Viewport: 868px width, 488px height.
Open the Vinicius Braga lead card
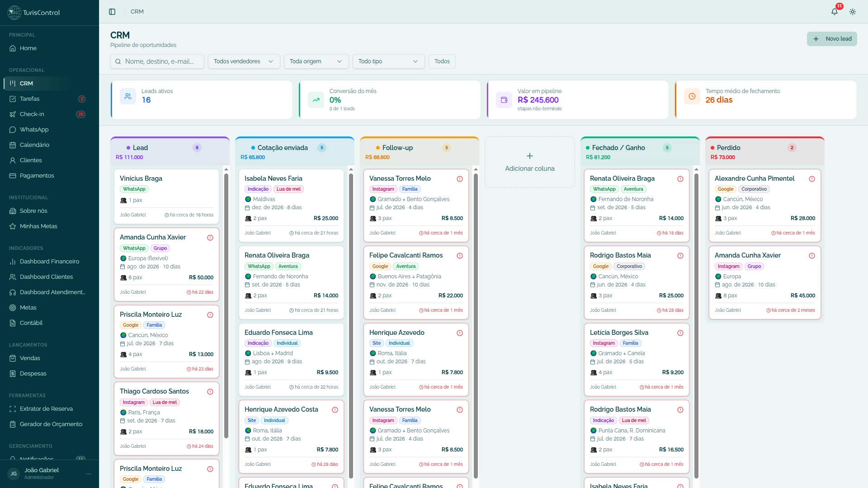(x=166, y=197)
